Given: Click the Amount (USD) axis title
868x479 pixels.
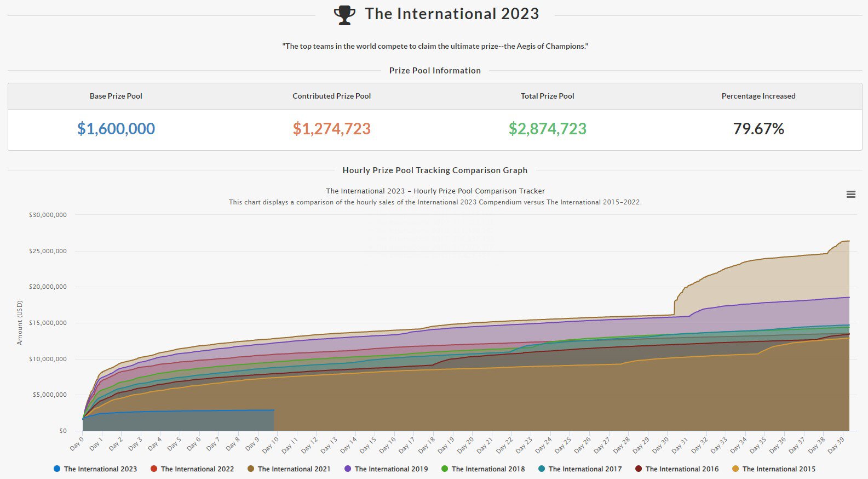Looking at the screenshot, I should pyautogui.click(x=20, y=322).
